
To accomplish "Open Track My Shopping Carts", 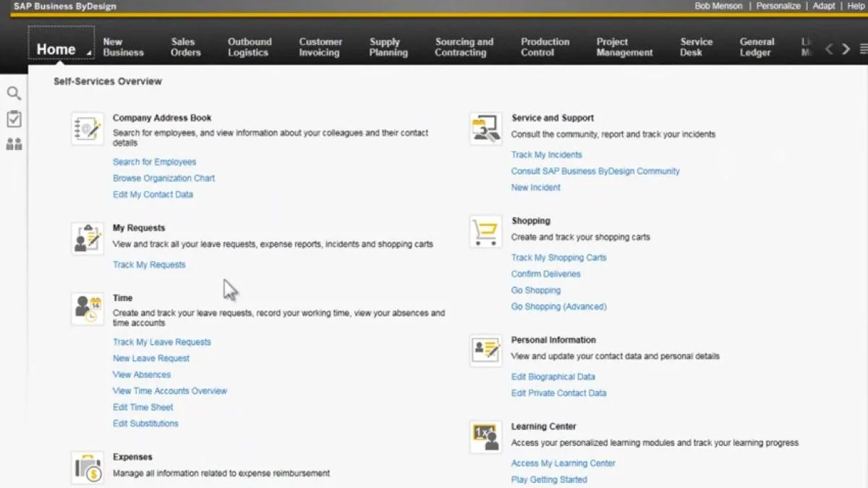I will click(x=558, y=258).
